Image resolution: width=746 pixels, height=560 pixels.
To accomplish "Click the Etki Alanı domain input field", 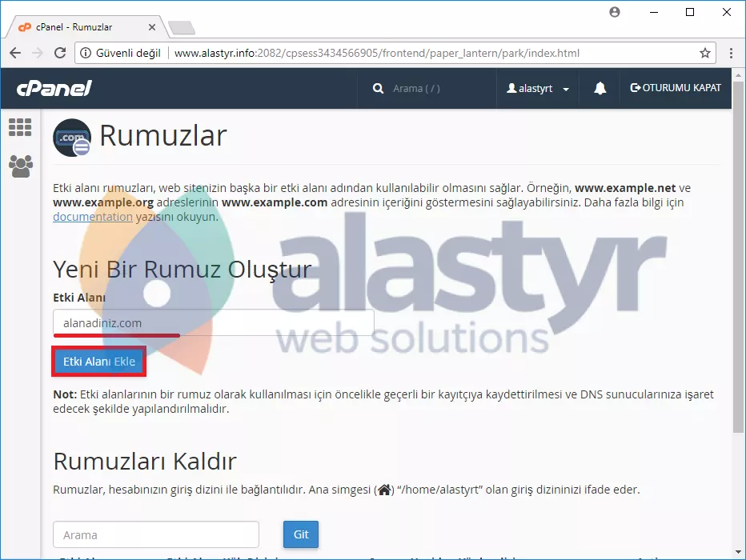I will 213,322.
